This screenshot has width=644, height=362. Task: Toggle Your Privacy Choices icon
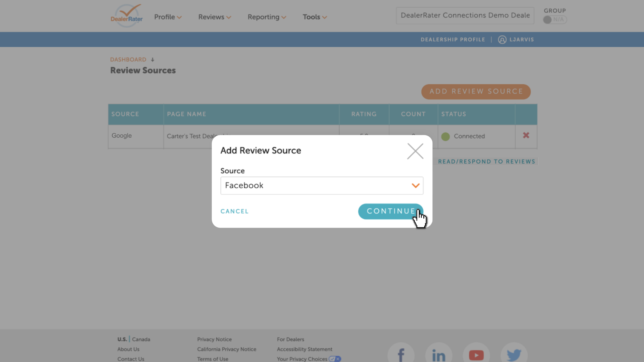pos(335,359)
